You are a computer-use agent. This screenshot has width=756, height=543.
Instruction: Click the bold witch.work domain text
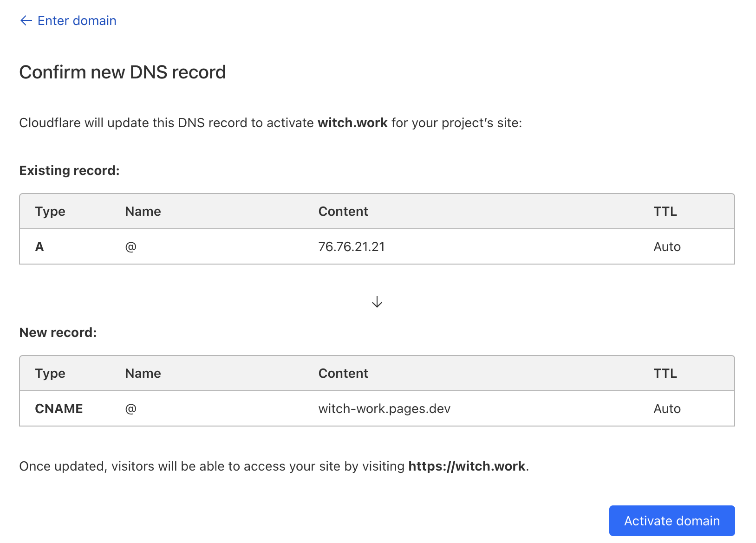click(352, 123)
